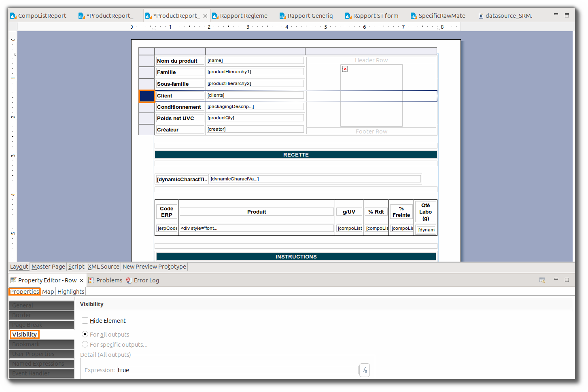Viewport: 588px width, 392px height.
Task: Switch to the XML Source tab
Action: (104, 267)
